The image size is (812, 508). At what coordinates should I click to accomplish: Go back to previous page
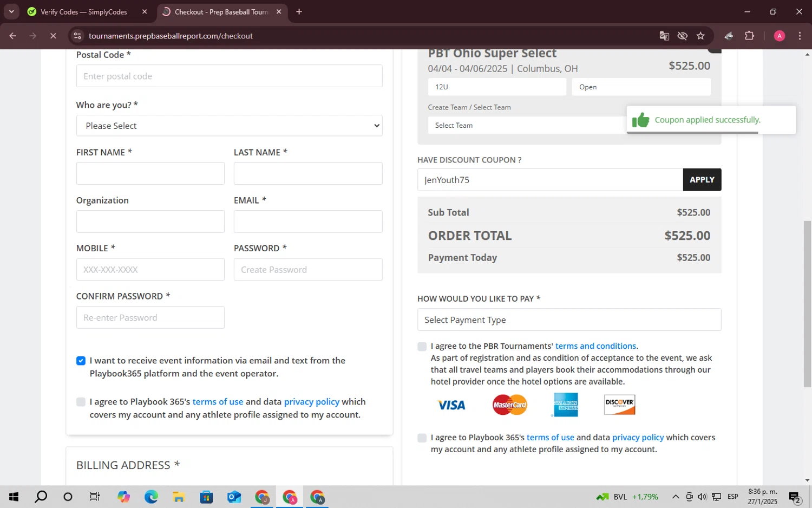[x=13, y=36]
